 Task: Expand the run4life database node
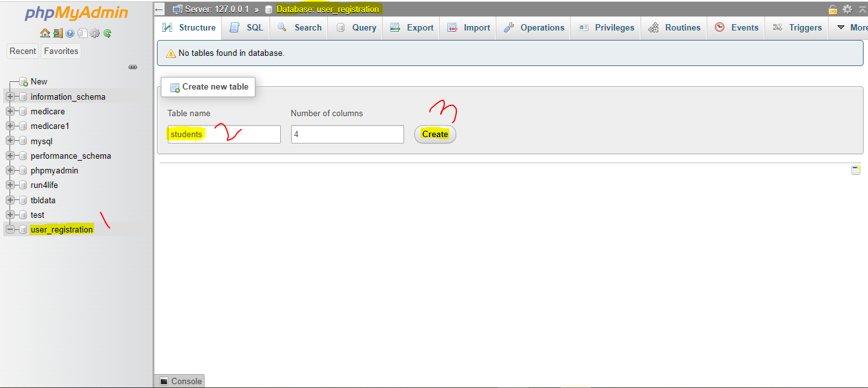tap(10, 185)
